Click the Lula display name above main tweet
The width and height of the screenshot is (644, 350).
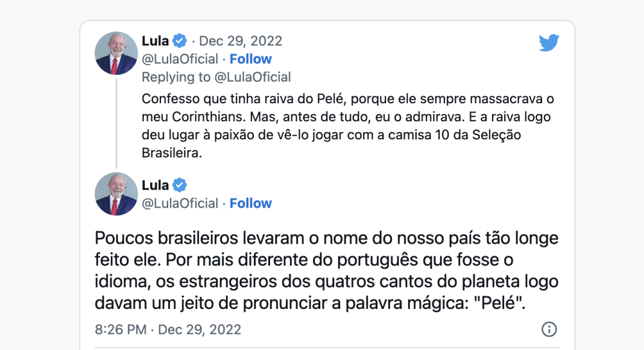[x=155, y=185]
